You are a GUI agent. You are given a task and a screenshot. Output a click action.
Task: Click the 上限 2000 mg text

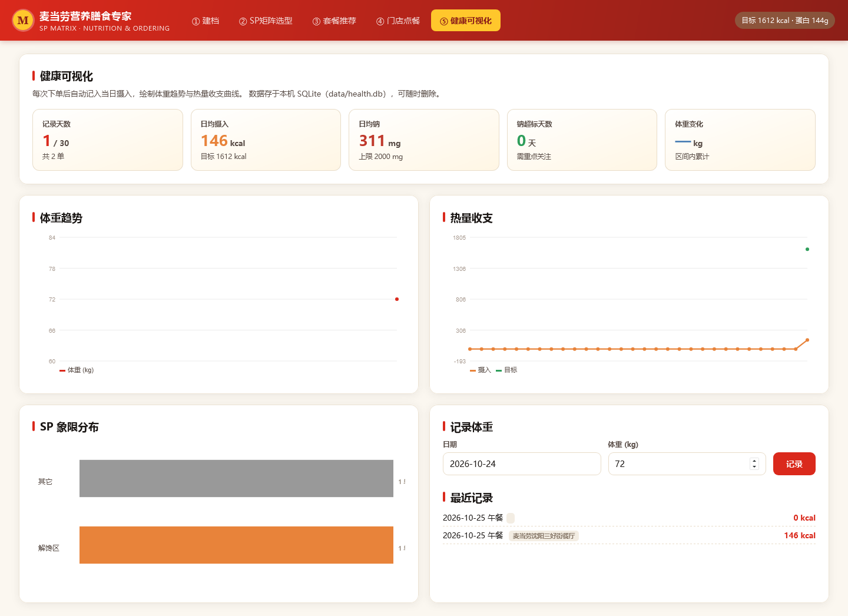pos(381,157)
